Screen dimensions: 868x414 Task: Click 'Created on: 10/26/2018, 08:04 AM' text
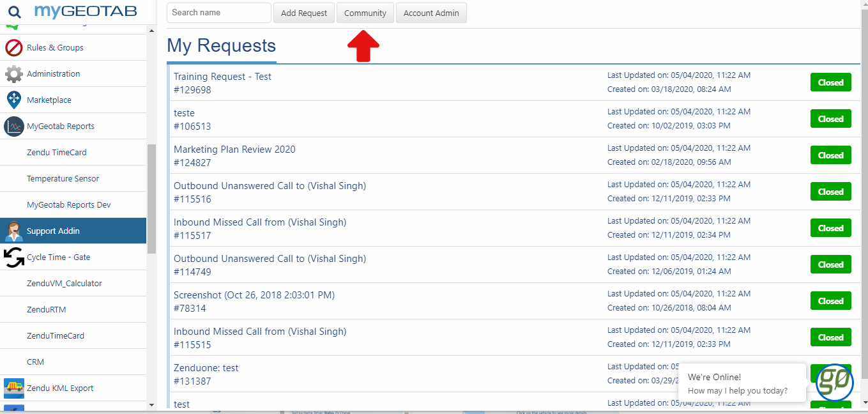click(x=669, y=308)
